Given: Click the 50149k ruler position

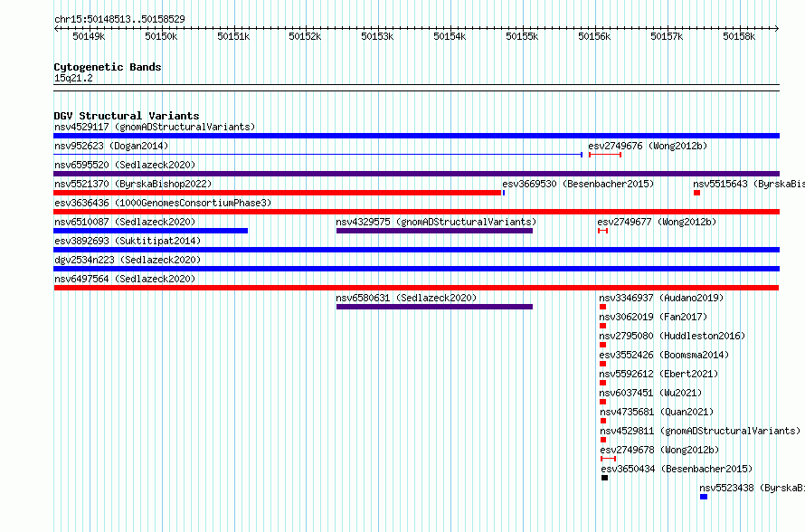Looking at the screenshot, I should [x=89, y=36].
